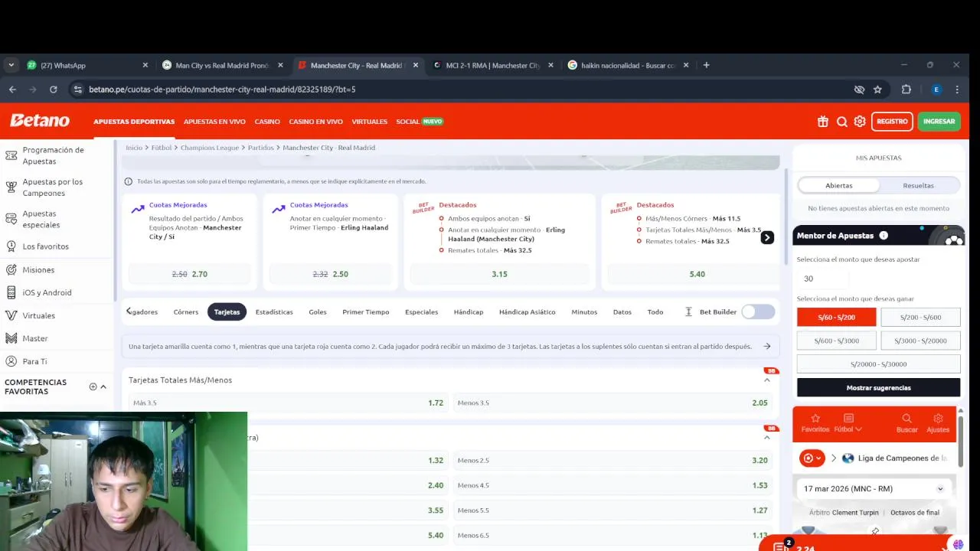Reload the page in Chrome
Image resolution: width=980 pixels, height=551 pixels.
tap(53, 90)
